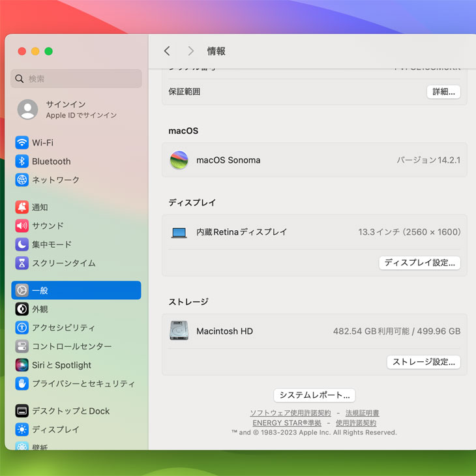The width and height of the screenshot is (476, 476).
Task: Select アクセシビリティ in the sidebar
Action: pos(63,328)
